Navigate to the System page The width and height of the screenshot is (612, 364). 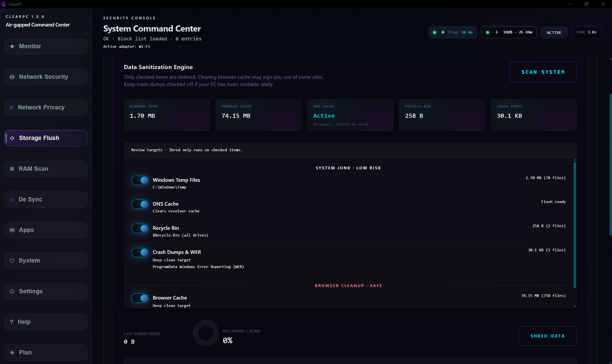(x=46, y=261)
